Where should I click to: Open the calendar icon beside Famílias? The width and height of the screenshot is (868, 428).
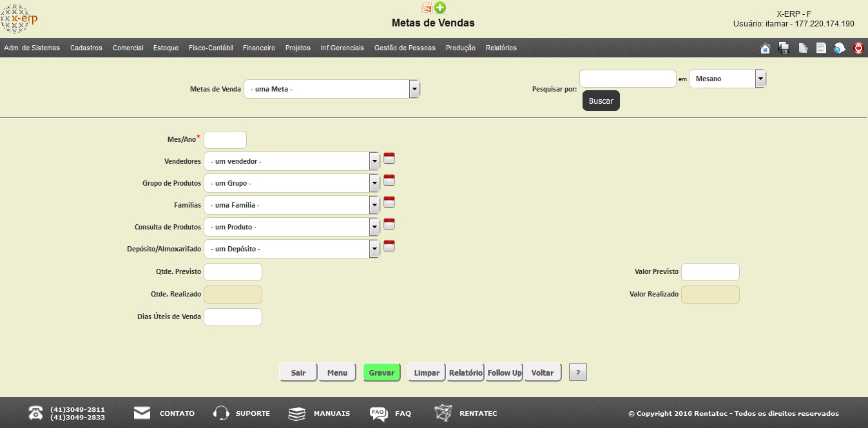pos(389,202)
